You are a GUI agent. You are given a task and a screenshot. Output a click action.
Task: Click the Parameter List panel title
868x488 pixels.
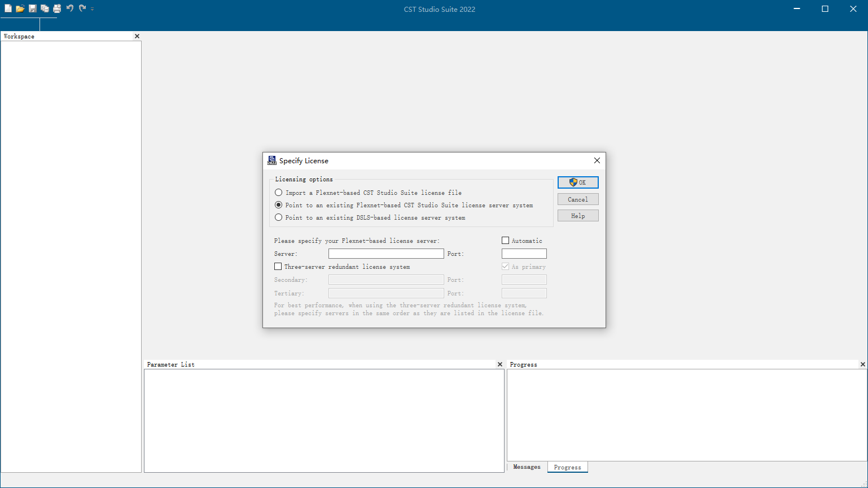point(170,364)
